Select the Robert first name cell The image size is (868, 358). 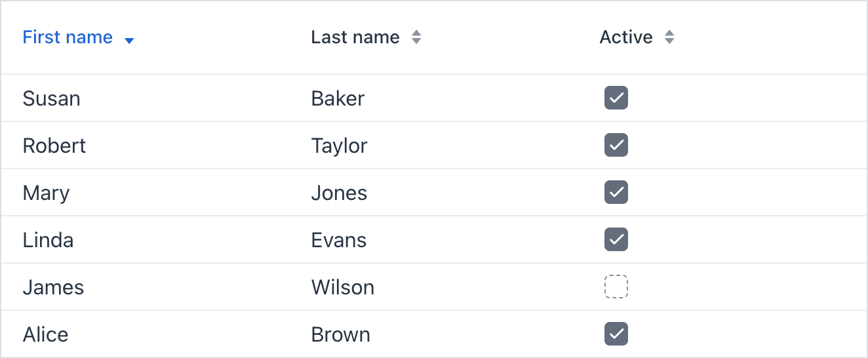click(54, 146)
